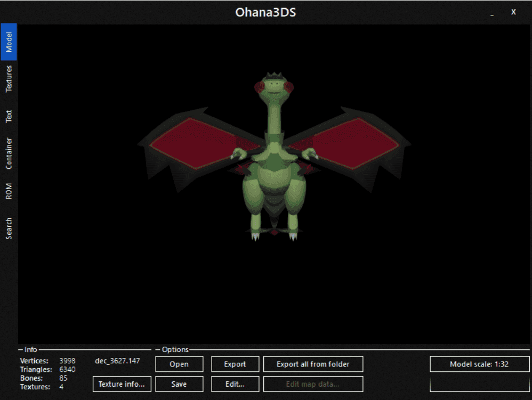Click the Save button
Screen dimensions: 532x400
tap(179, 384)
